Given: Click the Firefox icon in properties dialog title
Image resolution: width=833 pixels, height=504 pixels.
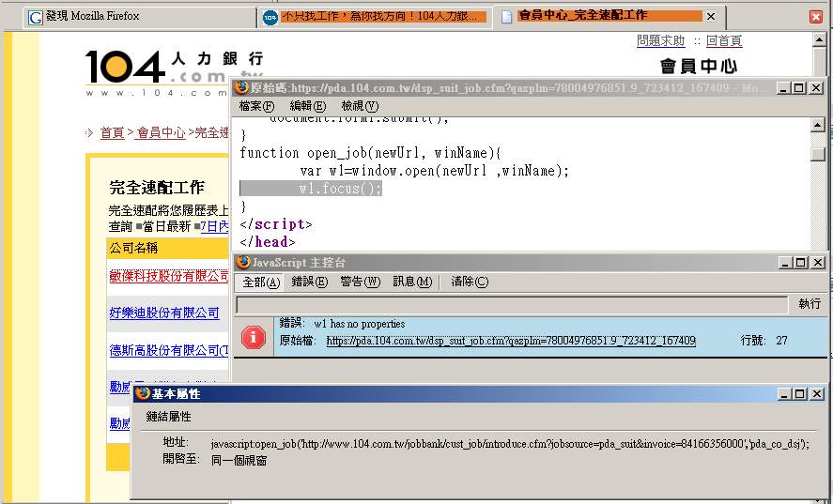Looking at the screenshot, I should click(142, 394).
